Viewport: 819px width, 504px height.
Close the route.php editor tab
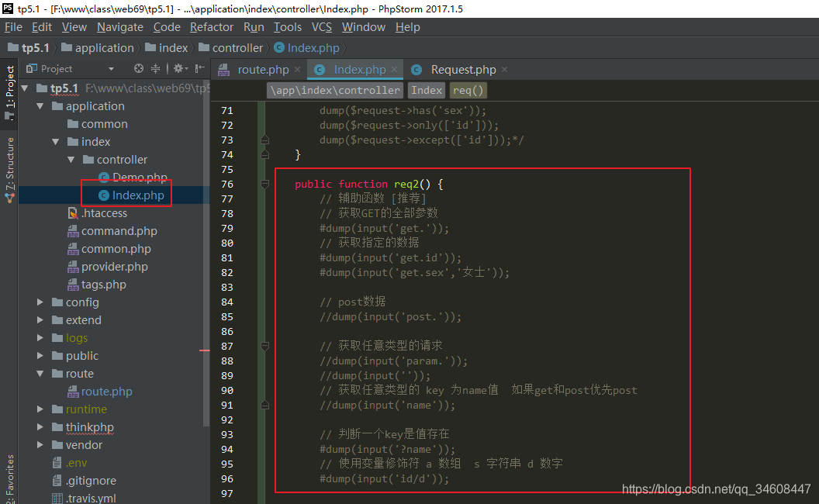(x=296, y=69)
